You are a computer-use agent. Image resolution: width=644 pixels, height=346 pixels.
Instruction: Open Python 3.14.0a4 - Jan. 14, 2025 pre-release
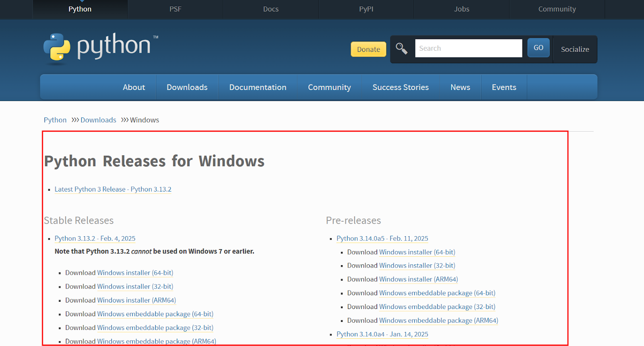382,334
